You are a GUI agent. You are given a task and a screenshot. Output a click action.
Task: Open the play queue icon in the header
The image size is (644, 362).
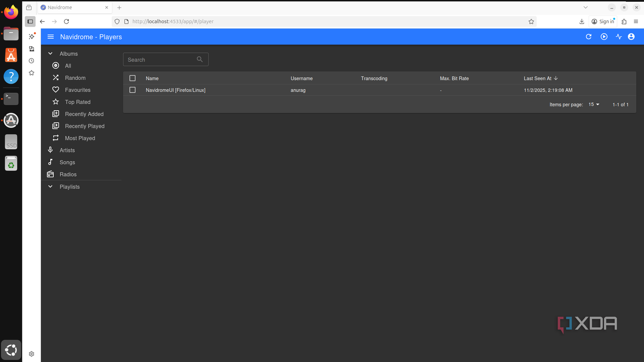pos(604,37)
